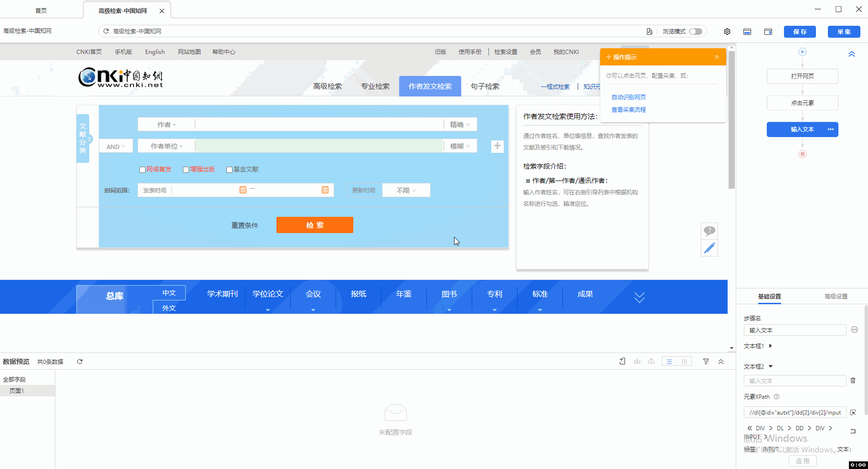868x469 pixels.
Task: Click the author name input field
Action: 319,125
